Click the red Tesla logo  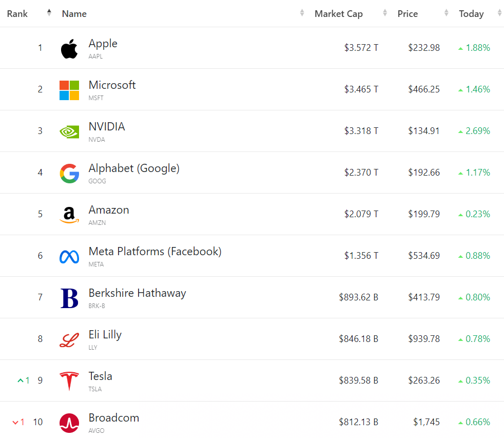coord(69,382)
